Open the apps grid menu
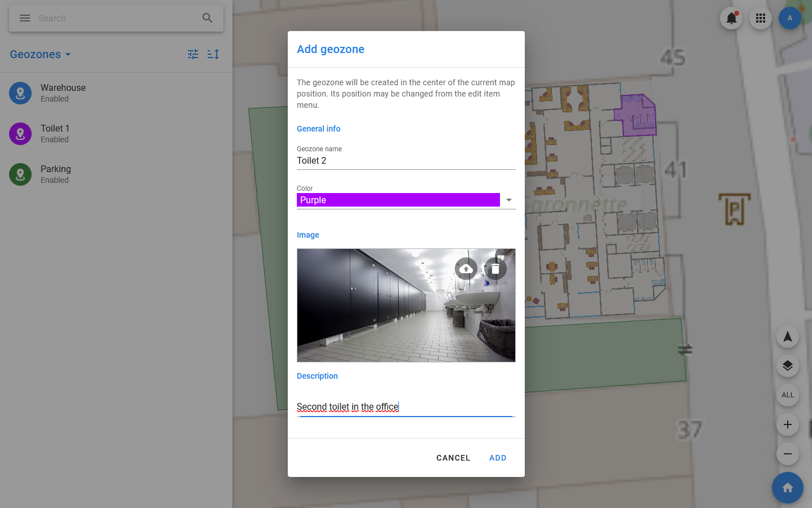Image resolution: width=812 pixels, height=508 pixels. (x=761, y=18)
